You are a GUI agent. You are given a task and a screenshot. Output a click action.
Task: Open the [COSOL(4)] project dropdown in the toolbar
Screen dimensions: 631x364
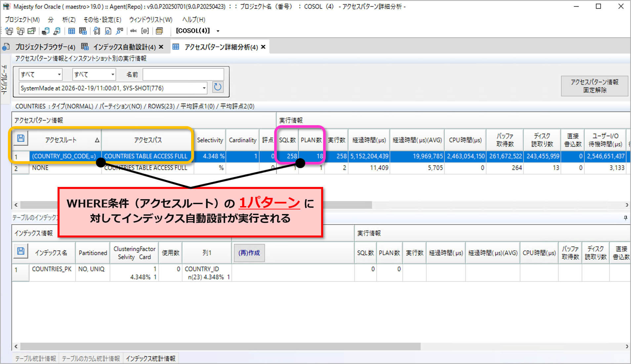pyautogui.click(x=218, y=31)
